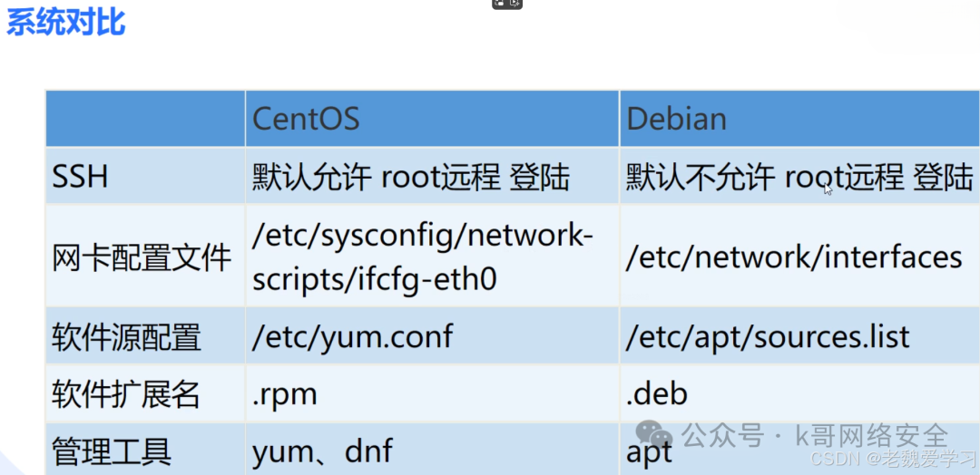Select the apt cell
The image size is (980, 475).
(799, 450)
